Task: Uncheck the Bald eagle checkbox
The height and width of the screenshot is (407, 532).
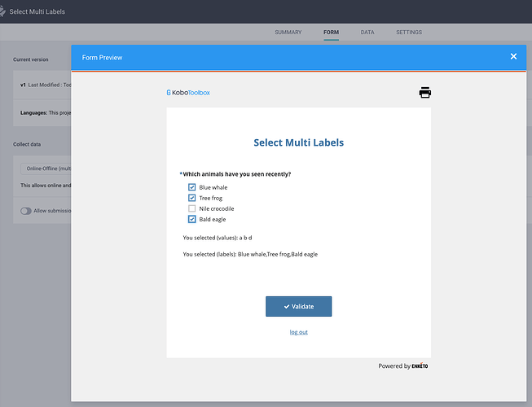Action: coord(192,219)
